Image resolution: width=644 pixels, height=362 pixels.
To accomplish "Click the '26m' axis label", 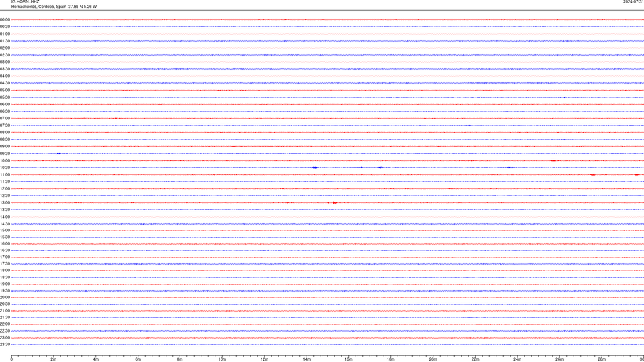I will [559, 359].
